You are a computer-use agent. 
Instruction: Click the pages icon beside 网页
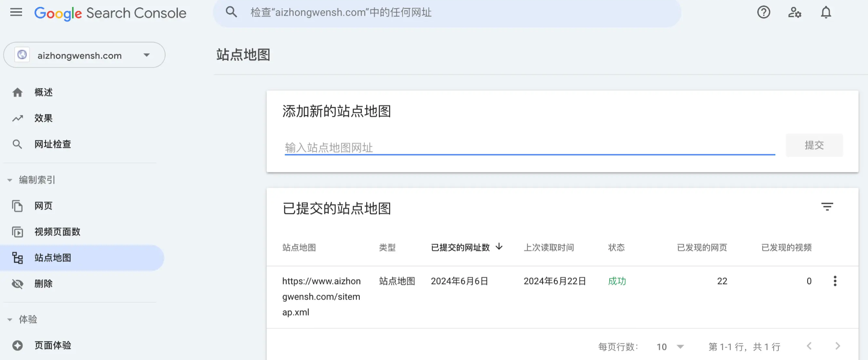click(x=18, y=206)
